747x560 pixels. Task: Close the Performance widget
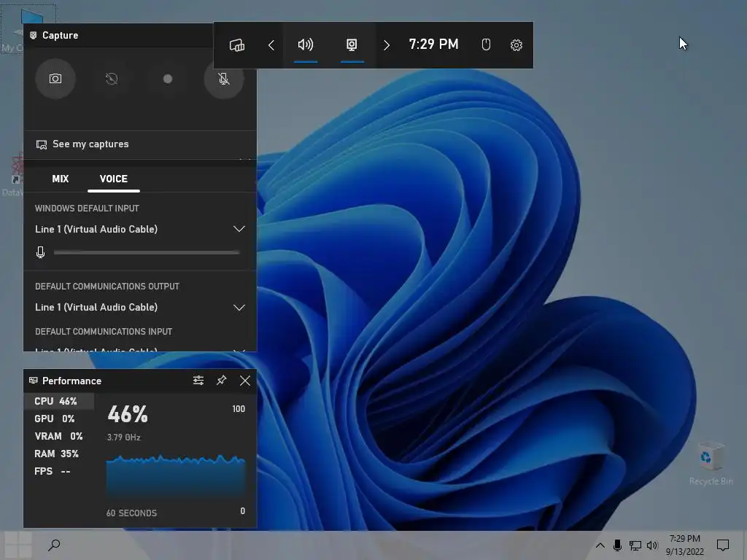click(245, 381)
